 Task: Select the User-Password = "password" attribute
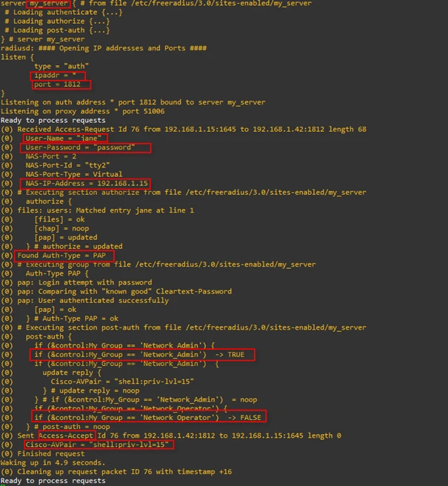pyautogui.click(x=84, y=147)
